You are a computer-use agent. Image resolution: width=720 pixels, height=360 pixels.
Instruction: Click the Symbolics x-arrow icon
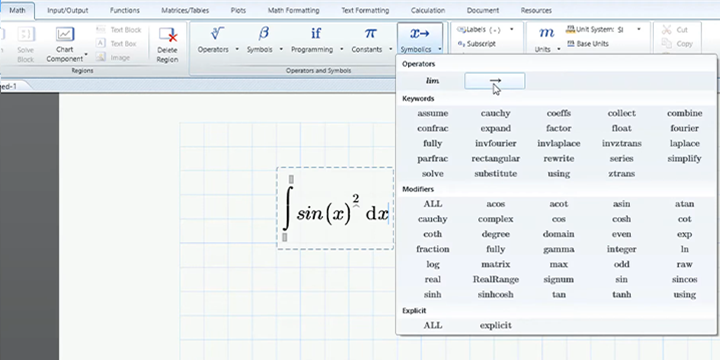point(419,34)
